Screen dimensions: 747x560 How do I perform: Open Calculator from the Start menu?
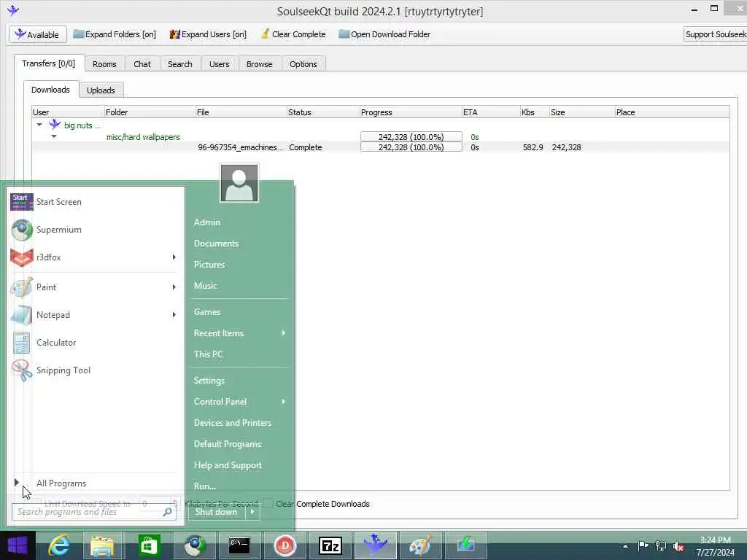(x=96, y=343)
